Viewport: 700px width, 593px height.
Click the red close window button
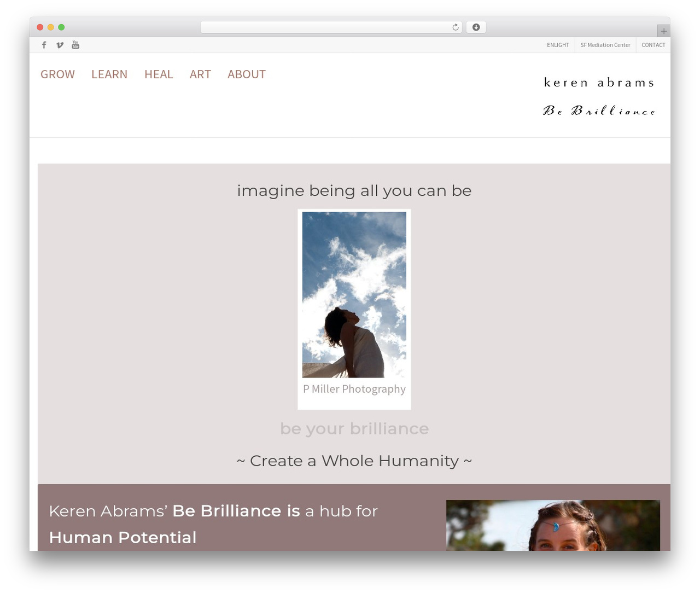coord(40,27)
